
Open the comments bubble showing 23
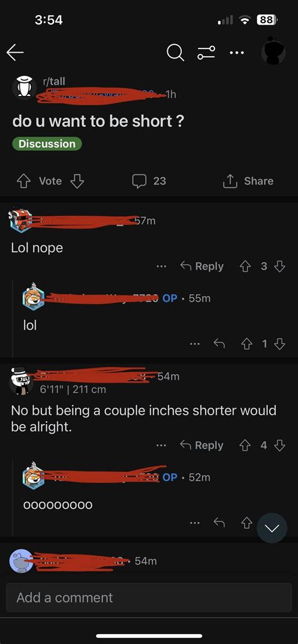pyautogui.click(x=149, y=181)
